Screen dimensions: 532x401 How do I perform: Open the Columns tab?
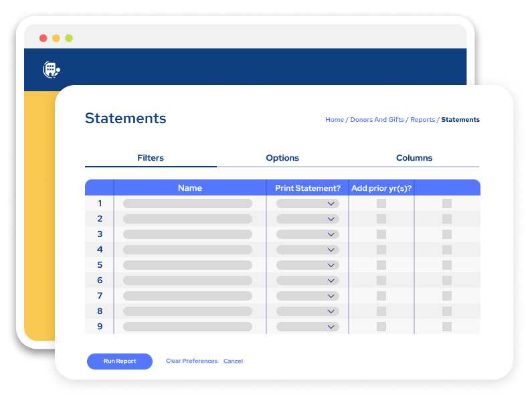point(414,158)
